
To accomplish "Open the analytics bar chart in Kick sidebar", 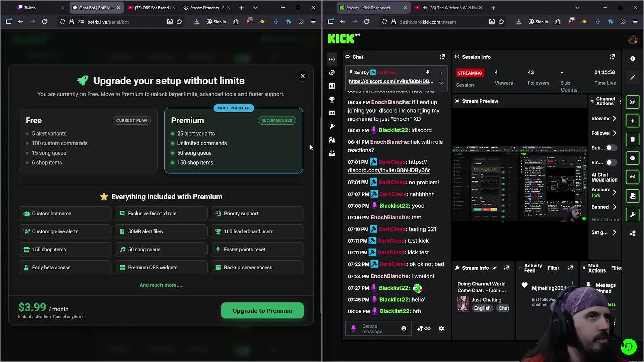I will click(332, 86).
